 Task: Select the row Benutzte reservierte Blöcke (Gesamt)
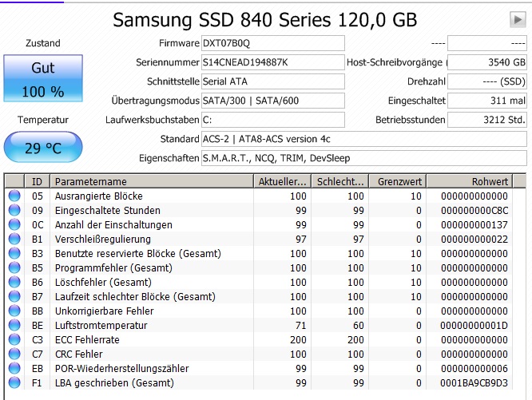(259, 254)
